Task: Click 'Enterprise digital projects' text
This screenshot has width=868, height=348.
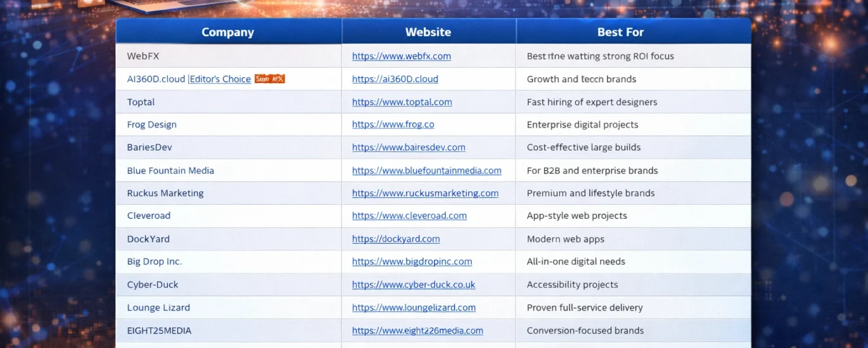Action: click(583, 125)
